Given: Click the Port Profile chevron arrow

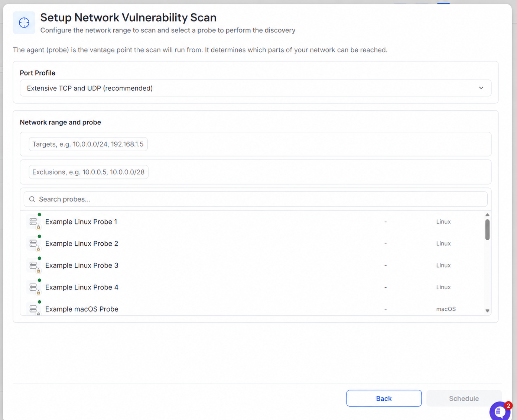Looking at the screenshot, I should [481, 88].
